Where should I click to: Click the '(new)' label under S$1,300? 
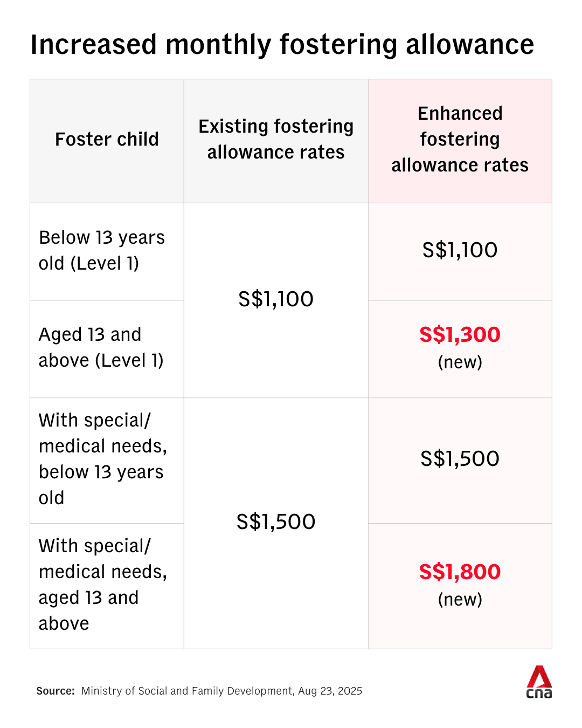tap(460, 362)
